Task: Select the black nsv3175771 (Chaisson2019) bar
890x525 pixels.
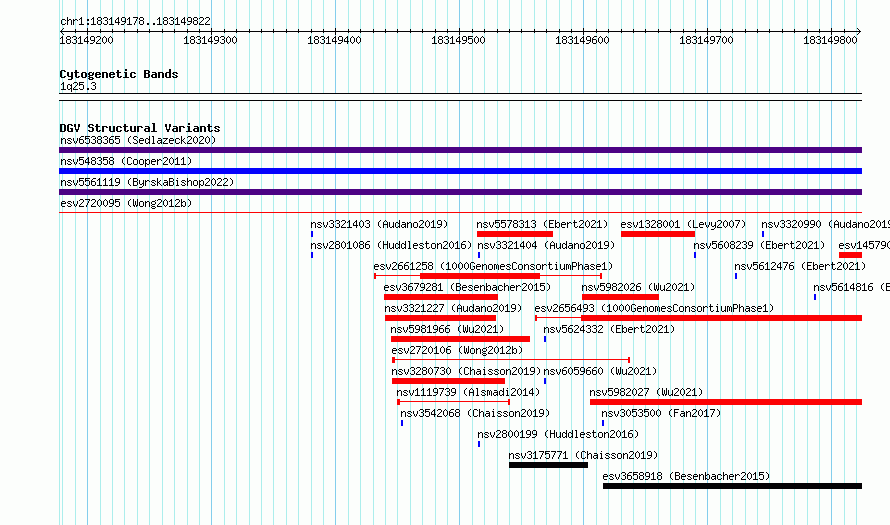Action: 548,465
